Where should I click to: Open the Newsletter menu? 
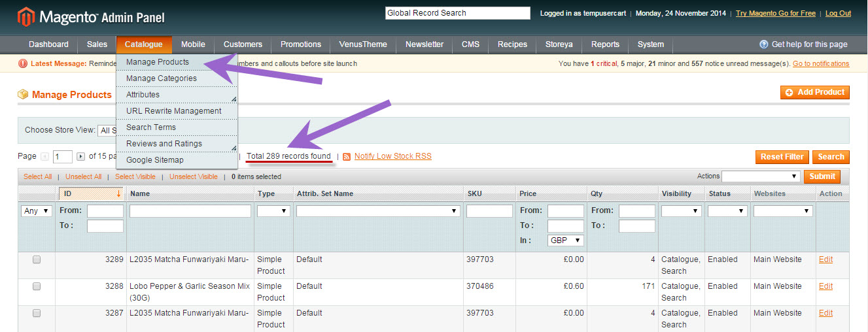click(425, 44)
